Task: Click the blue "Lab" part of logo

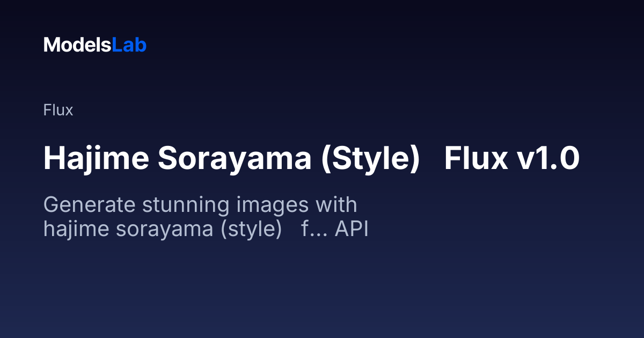Action: pos(129,45)
